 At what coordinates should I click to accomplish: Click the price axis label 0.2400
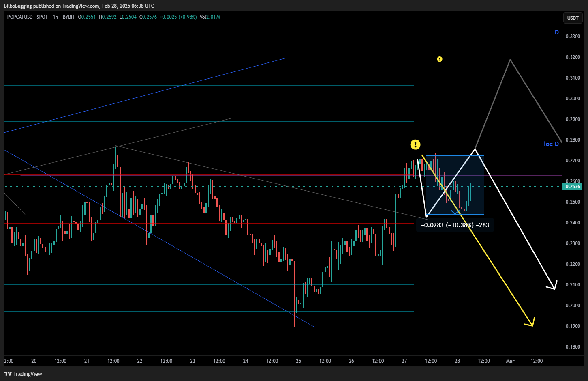pos(573,223)
